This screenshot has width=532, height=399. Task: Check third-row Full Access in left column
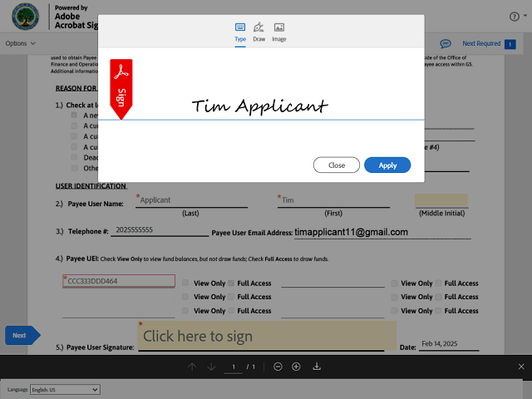[x=231, y=310]
